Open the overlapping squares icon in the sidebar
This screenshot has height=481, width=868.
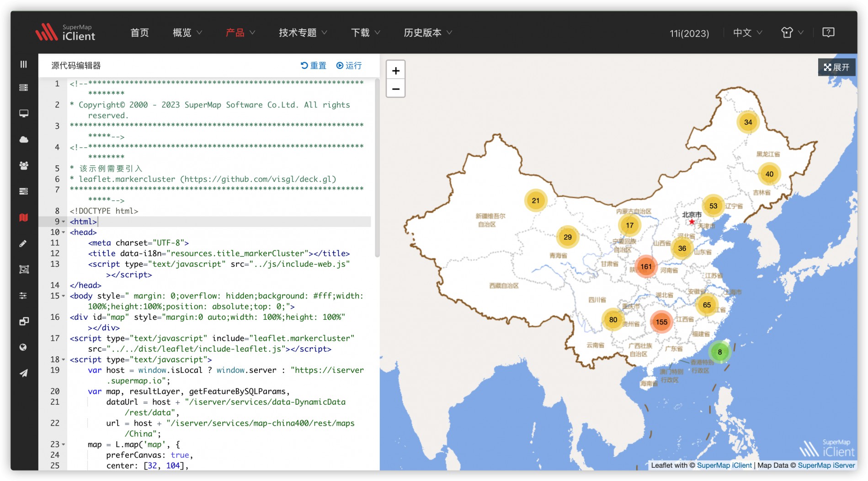click(24, 322)
